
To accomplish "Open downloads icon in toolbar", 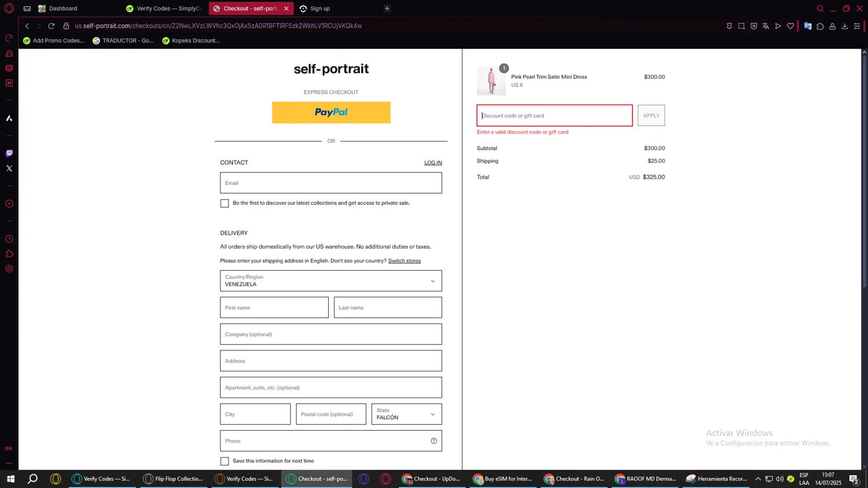I will pyautogui.click(x=844, y=26).
